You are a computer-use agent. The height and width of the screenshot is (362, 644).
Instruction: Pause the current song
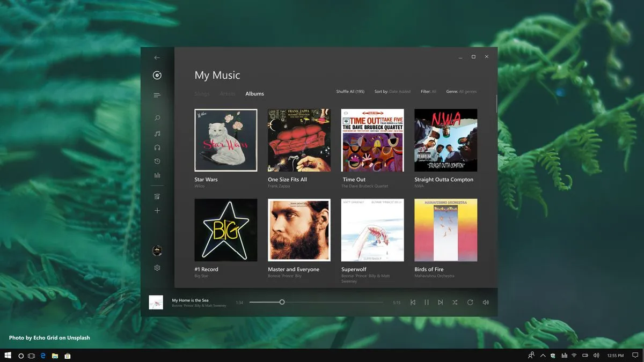[427, 302]
